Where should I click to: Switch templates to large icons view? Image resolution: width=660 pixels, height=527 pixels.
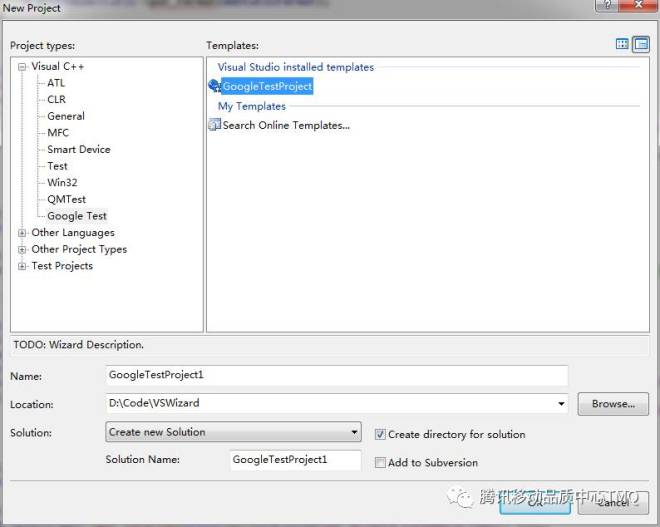point(622,44)
